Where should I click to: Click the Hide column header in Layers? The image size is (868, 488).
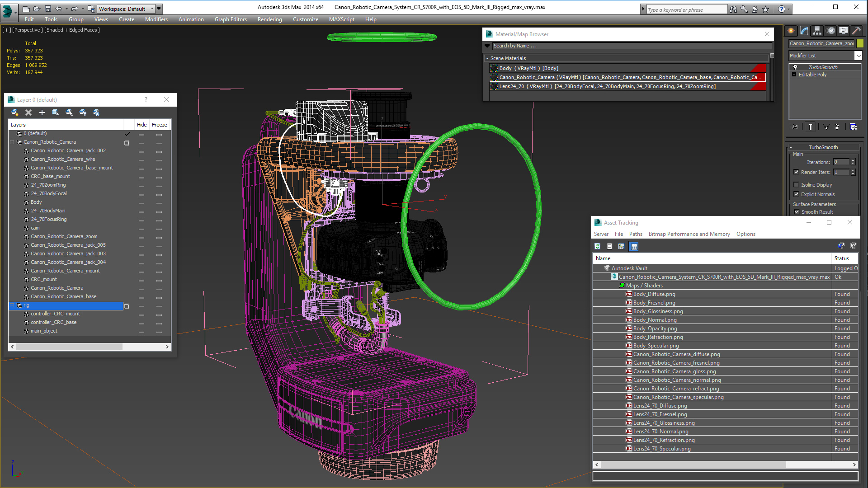pos(142,125)
